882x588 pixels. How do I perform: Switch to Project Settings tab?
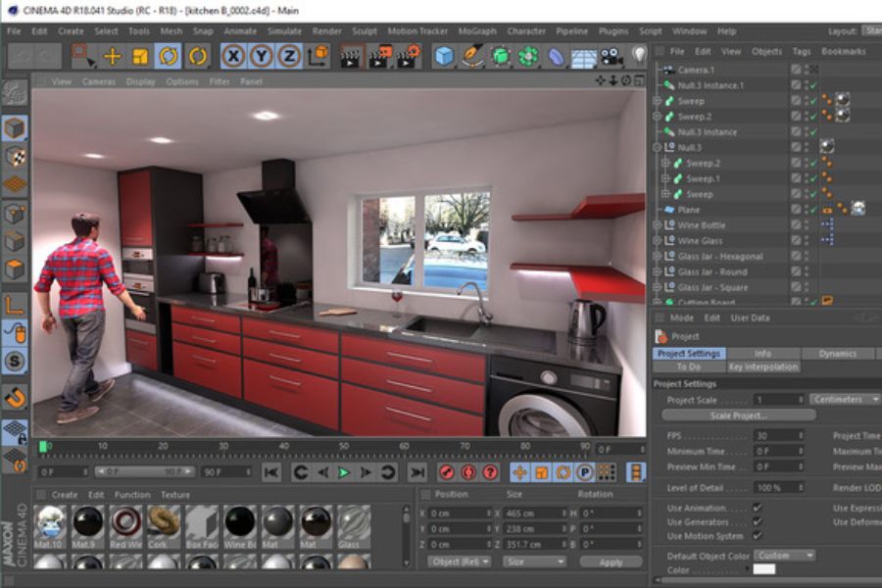pyautogui.click(x=689, y=354)
